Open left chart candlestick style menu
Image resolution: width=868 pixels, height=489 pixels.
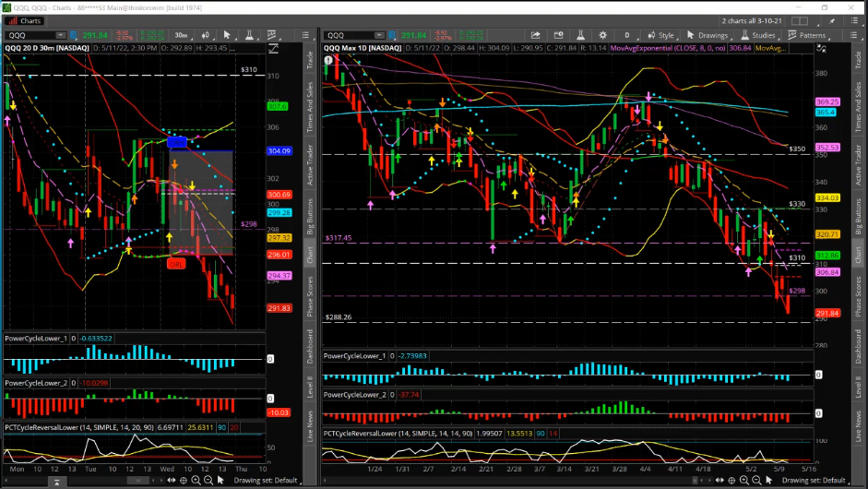tap(206, 35)
